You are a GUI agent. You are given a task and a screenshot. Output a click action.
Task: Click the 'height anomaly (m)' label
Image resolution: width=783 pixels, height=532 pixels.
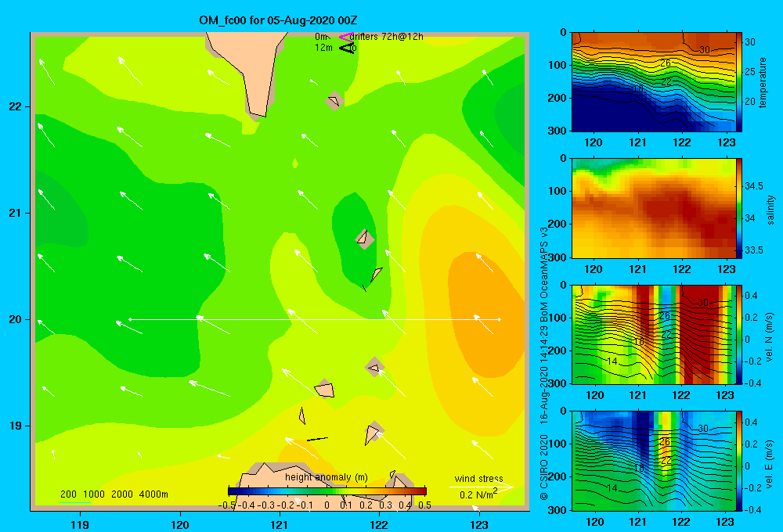click(x=326, y=477)
